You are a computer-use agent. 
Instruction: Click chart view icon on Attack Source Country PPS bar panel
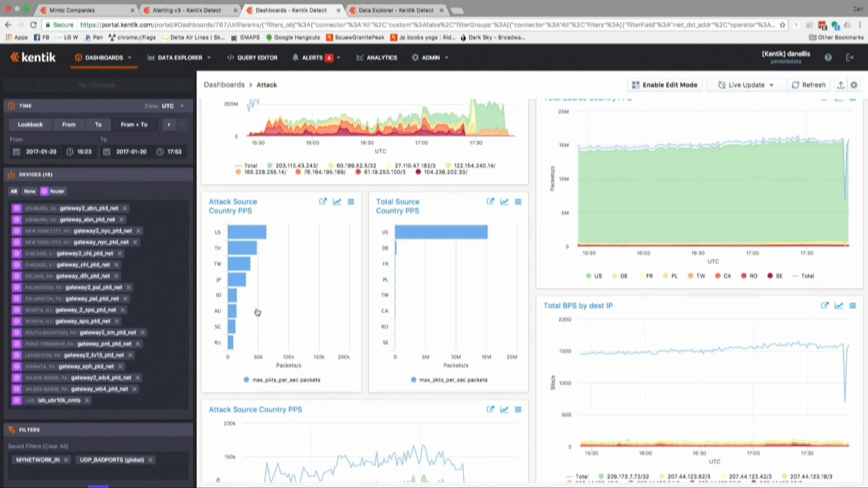click(337, 202)
